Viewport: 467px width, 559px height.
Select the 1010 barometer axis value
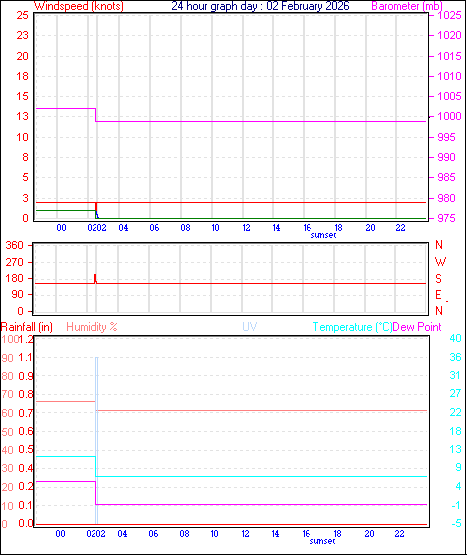point(449,76)
